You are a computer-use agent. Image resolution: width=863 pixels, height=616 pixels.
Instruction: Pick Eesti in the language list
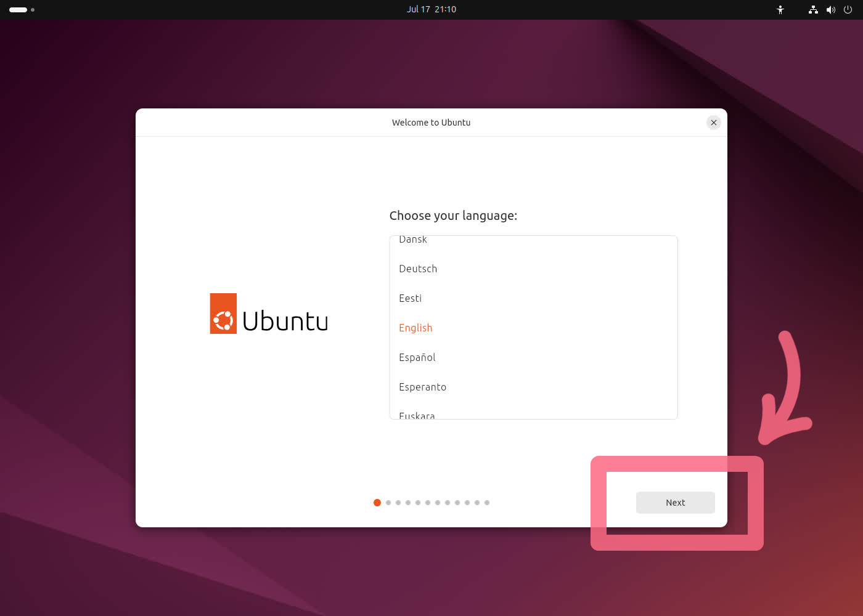coord(410,298)
